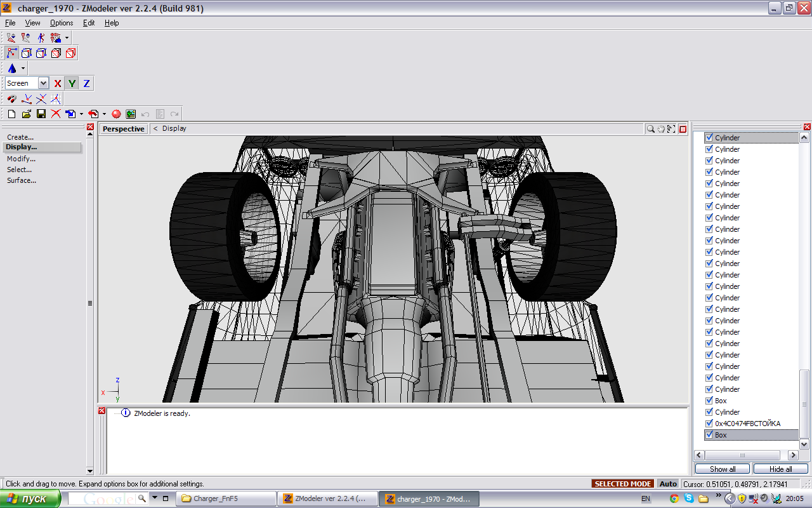The image size is (812, 508).
Task: Open the Options menu
Action: (62, 23)
